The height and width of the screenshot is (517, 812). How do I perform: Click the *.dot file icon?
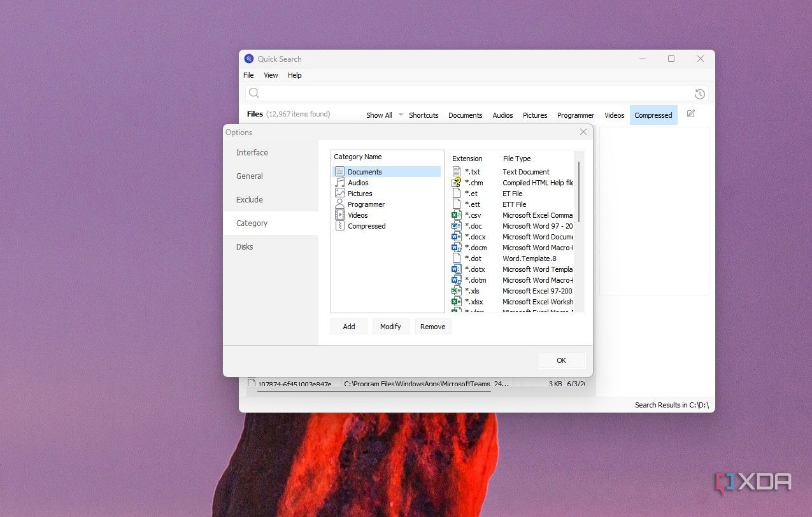(x=456, y=258)
